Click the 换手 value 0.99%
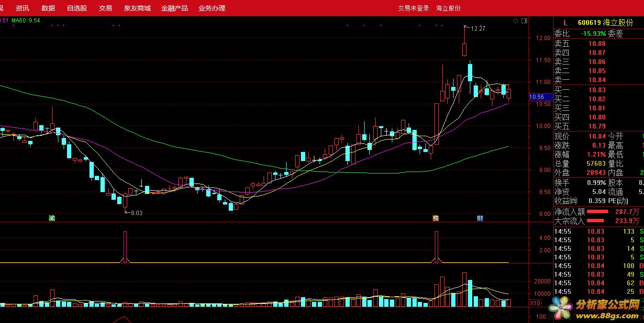 (596, 183)
